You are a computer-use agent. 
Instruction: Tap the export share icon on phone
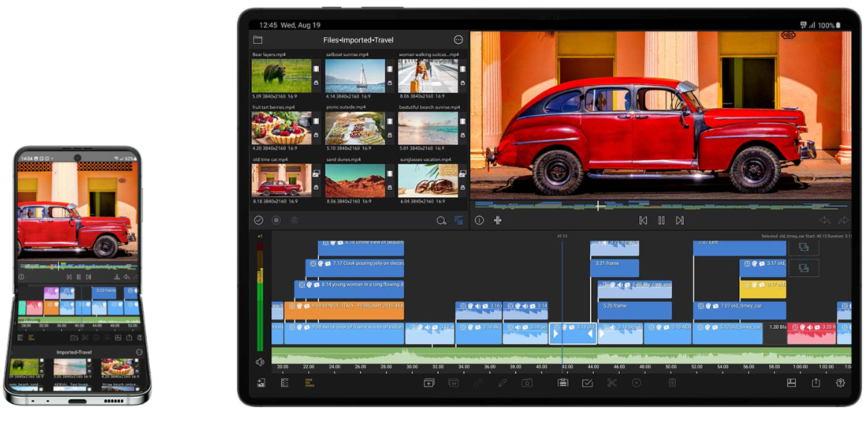tap(129, 337)
